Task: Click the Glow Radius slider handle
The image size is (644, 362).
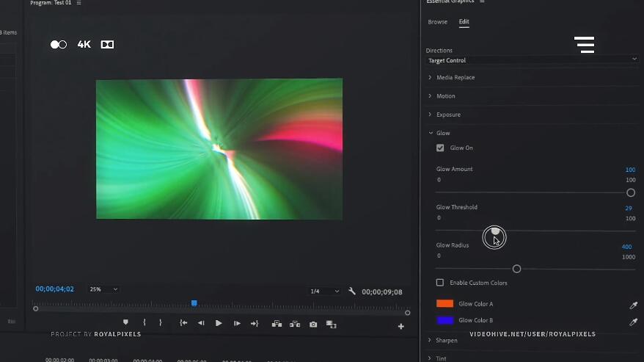Action: (516, 269)
